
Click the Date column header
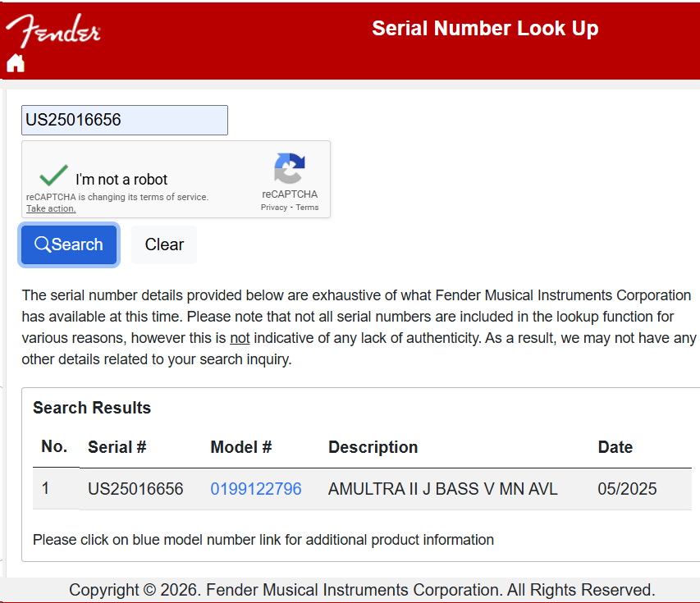[615, 447]
